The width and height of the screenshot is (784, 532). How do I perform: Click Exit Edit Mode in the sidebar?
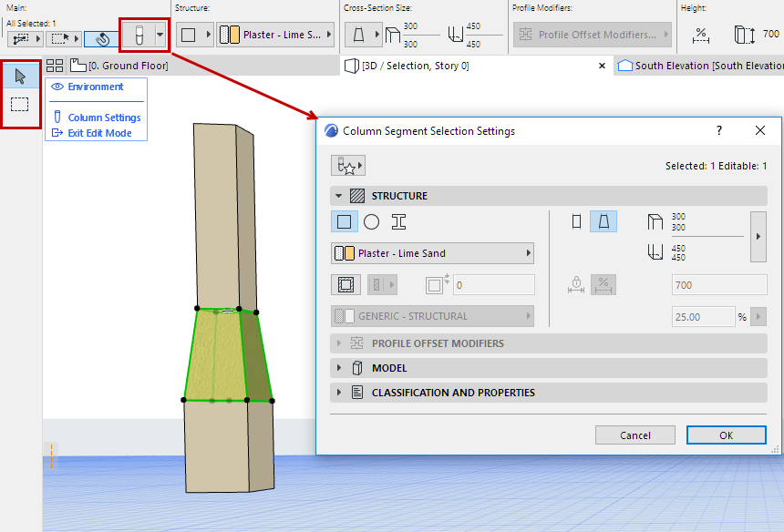pos(100,132)
